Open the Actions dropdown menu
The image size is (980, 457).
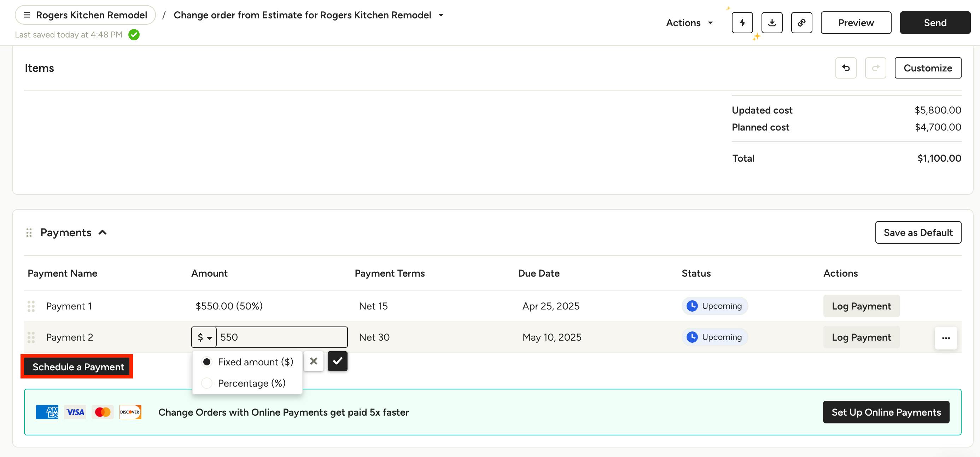pyautogui.click(x=689, y=23)
